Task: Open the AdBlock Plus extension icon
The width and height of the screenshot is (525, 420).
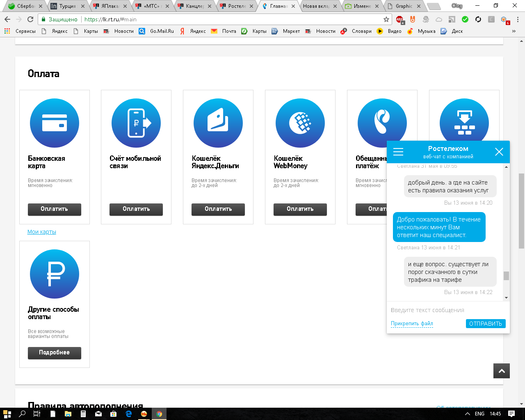Action: click(x=400, y=19)
